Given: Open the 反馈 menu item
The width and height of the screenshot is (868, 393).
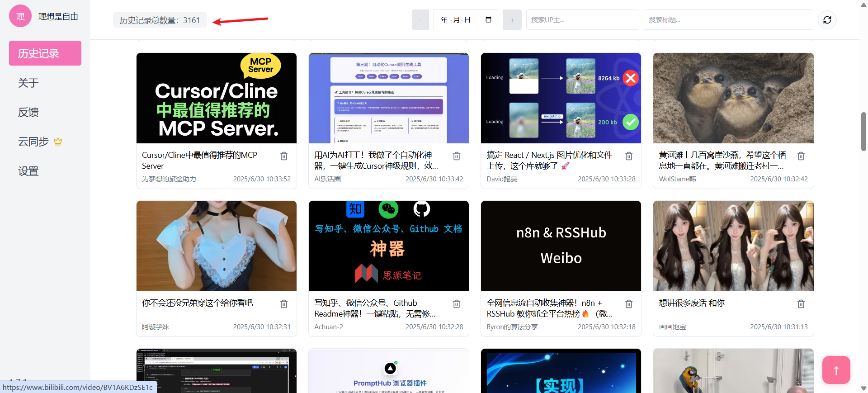Looking at the screenshot, I should click(28, 112).
